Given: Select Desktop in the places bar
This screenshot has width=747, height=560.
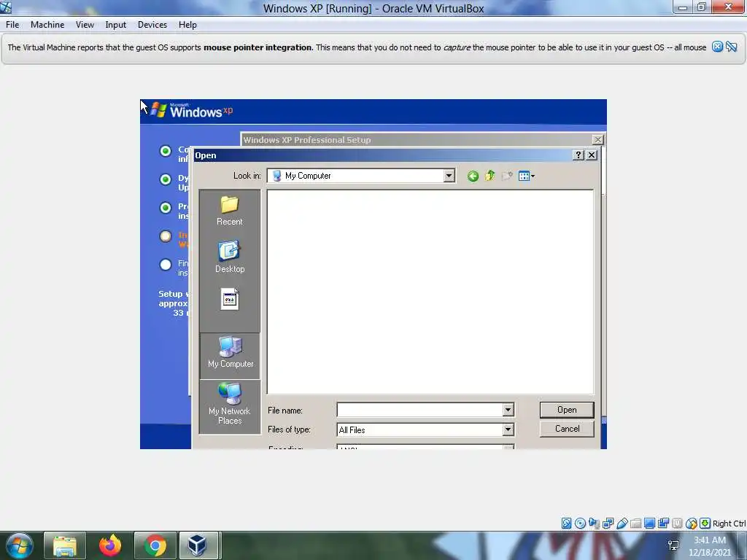Looking at the screenshot, I should pyautogui.click(x=230, y=257).
